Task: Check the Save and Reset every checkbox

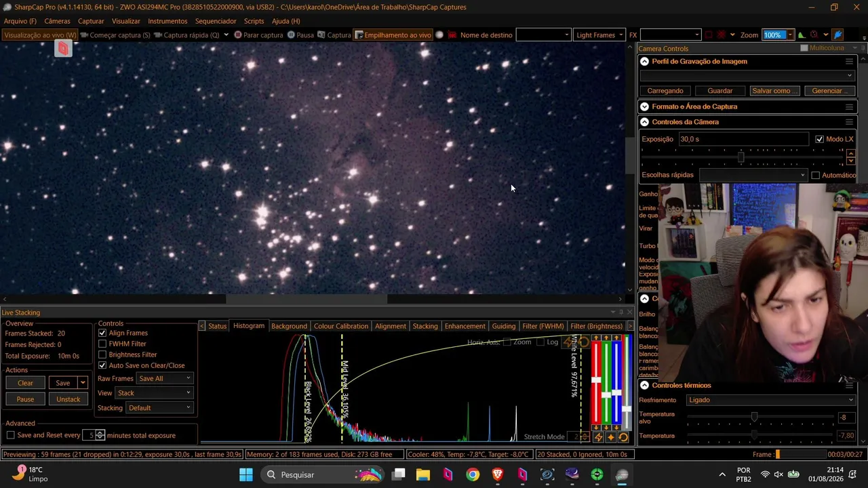Action: [x=10, y=435]
